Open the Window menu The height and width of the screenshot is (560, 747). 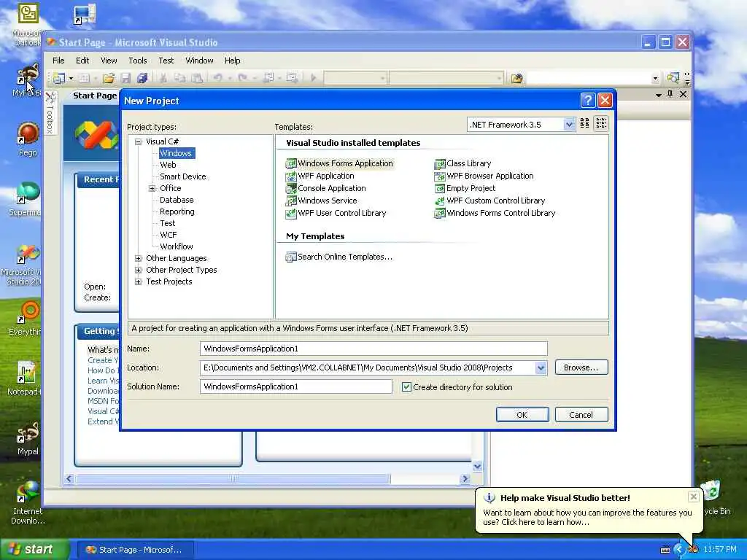(199, 61)
